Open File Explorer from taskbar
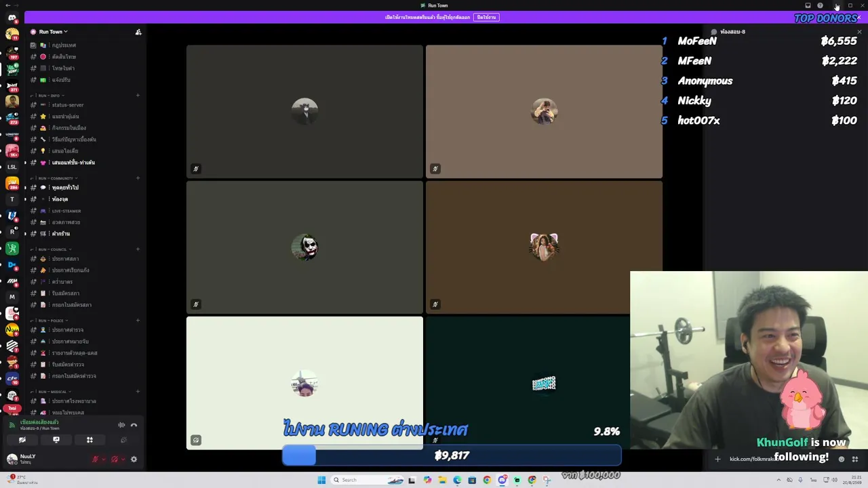Image resolution: width=868 pixels, height=488 pixels. point(442,480)
